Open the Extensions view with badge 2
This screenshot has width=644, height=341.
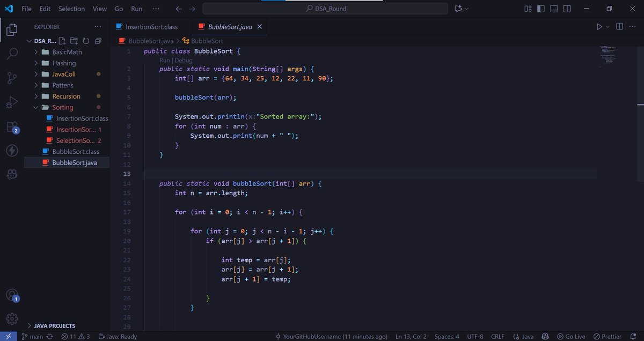coord(12,127)
